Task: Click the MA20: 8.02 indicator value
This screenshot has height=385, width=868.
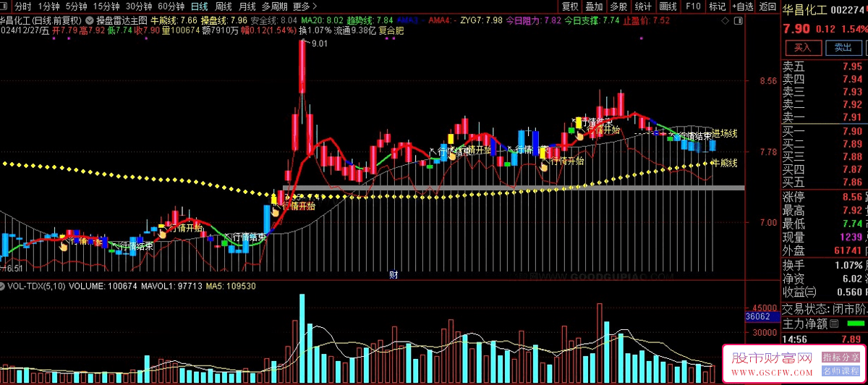Action: 322,20
